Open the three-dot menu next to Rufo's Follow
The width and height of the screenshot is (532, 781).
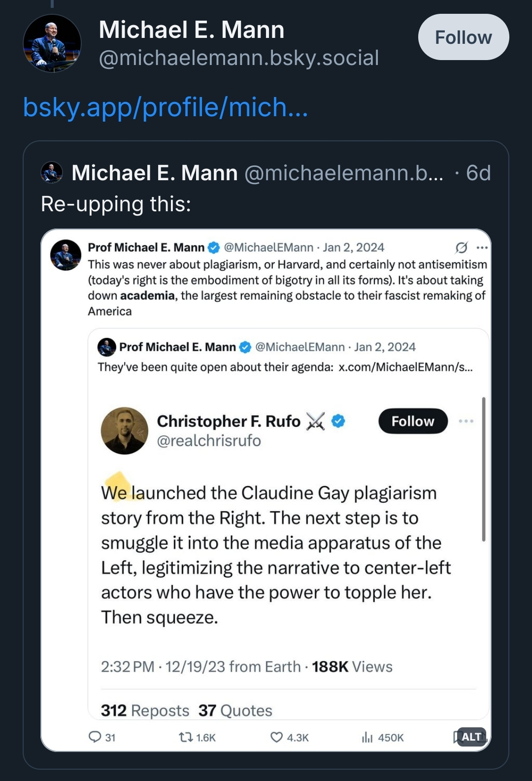tap(465, 421)
